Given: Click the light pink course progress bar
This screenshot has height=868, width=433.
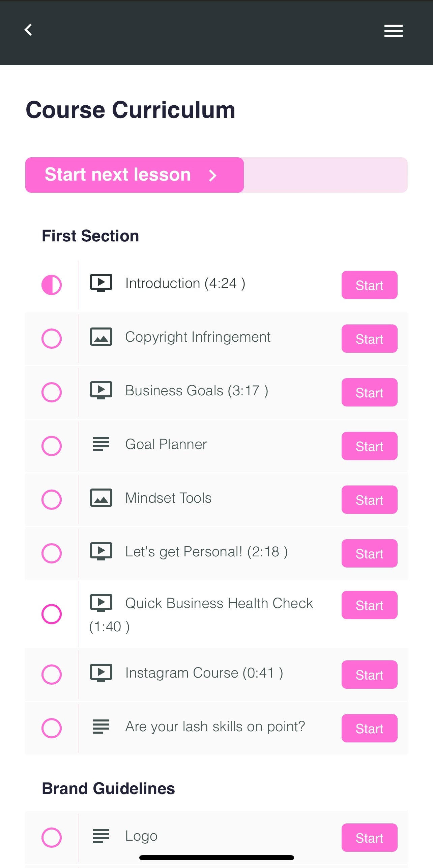Looking at the screenshot, I should 325,175.
